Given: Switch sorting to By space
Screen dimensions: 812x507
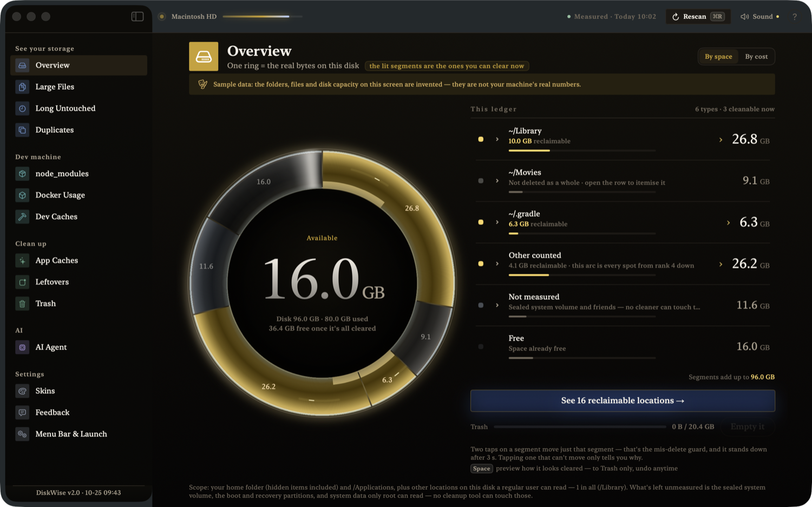Looking at the screenshot, I should pos(718,56).
